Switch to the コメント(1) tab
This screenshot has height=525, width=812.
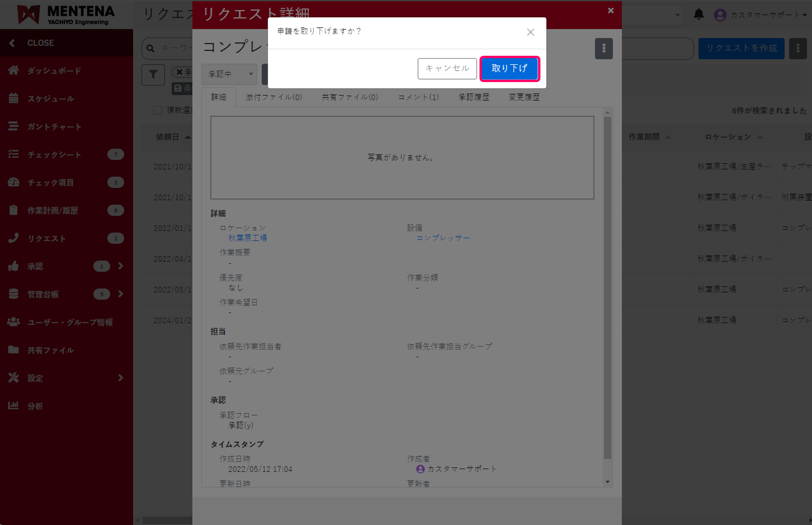pos(418,97)
